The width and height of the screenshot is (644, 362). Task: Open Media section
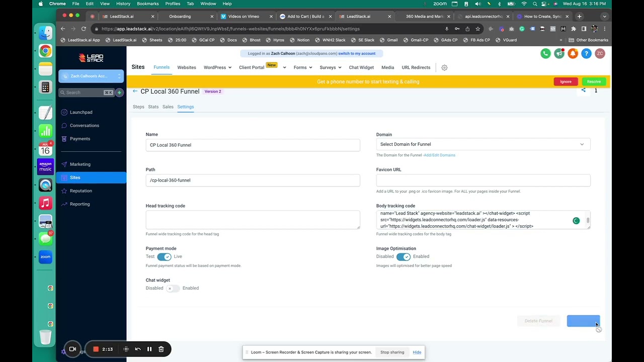387,67
